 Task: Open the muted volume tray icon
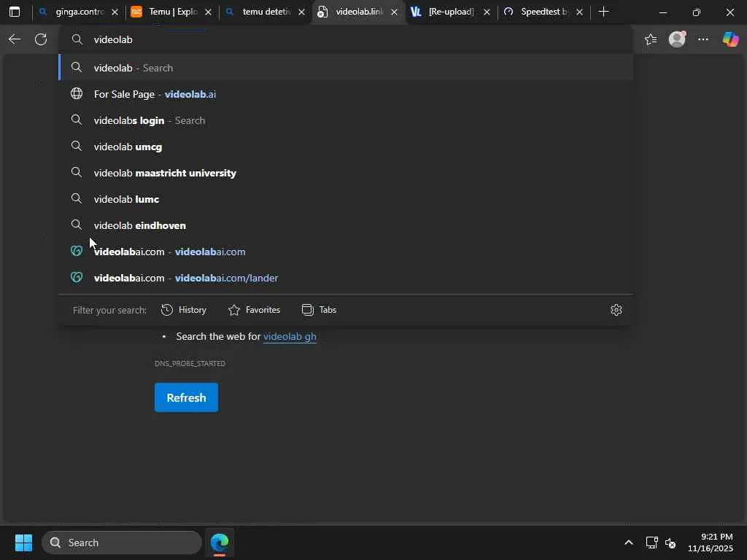(x=670, y=542)
